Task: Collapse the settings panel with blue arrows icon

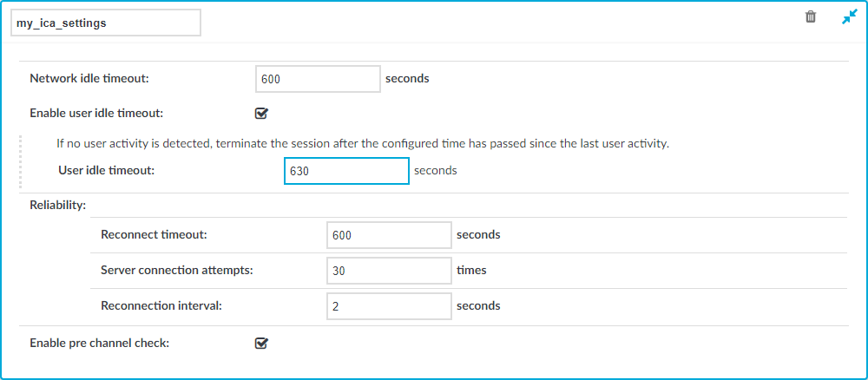Action: [849, 17]
